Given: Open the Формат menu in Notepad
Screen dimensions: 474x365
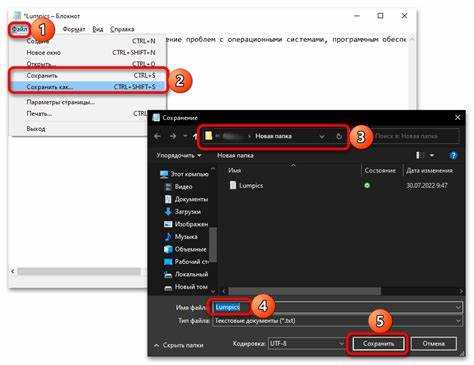Looking at the screenshot, I should (x=74, y=29).
